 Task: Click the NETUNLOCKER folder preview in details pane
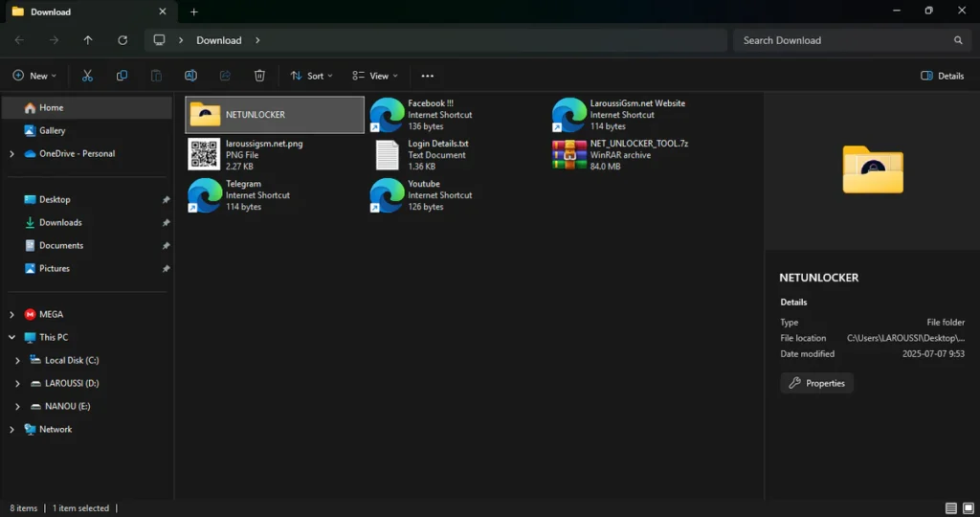point(873,169)
